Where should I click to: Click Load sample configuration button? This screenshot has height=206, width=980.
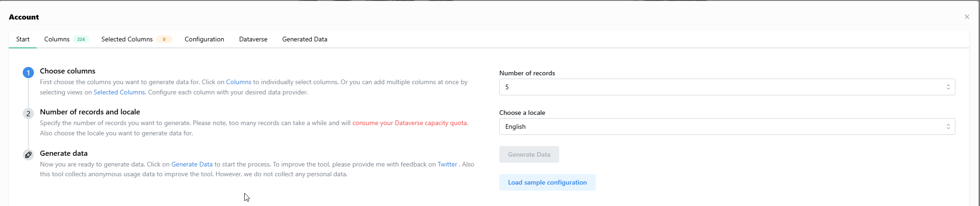click(548, 182)
